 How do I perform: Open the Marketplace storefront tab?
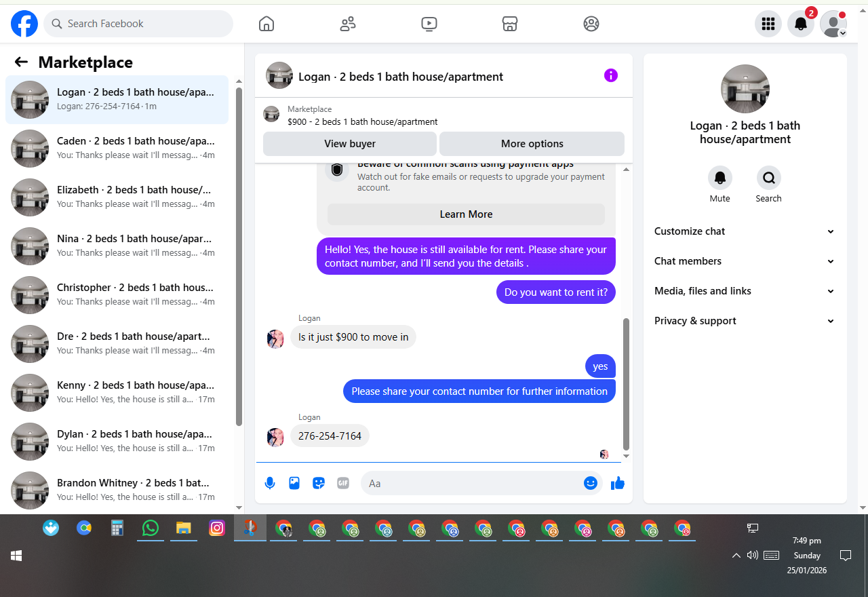(x=510, y=24)
